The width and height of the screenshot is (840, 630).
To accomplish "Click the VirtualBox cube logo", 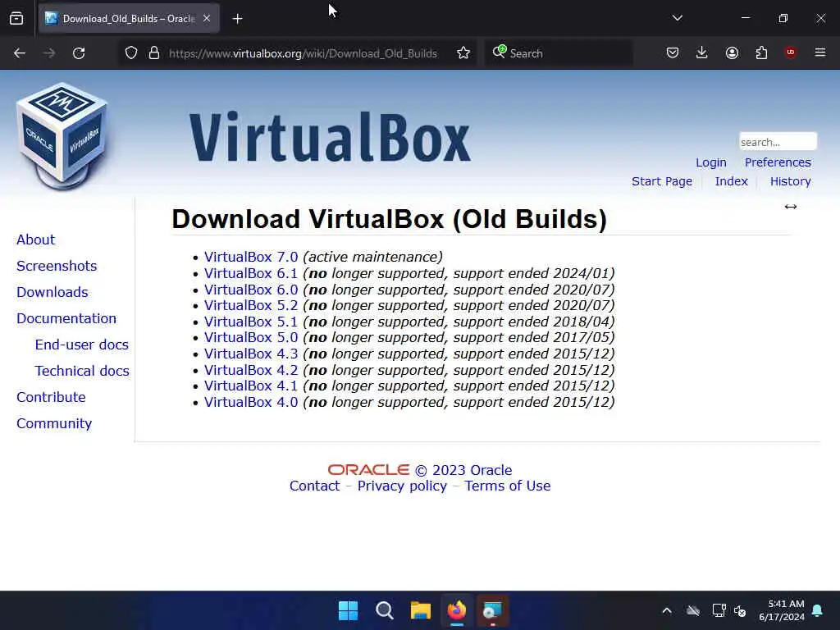I will pyautogui.click(x=62, y=137).
